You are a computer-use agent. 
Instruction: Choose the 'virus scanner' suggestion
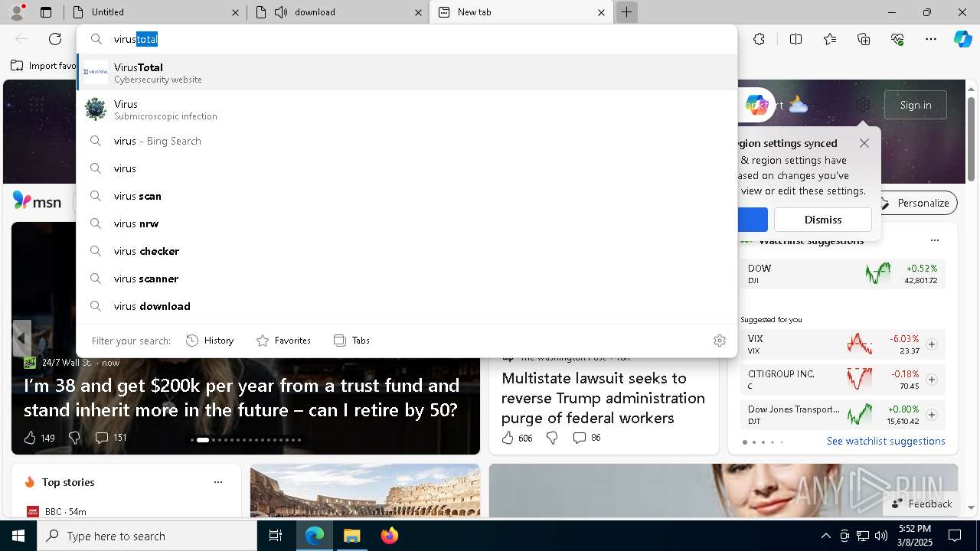point(407,279)
